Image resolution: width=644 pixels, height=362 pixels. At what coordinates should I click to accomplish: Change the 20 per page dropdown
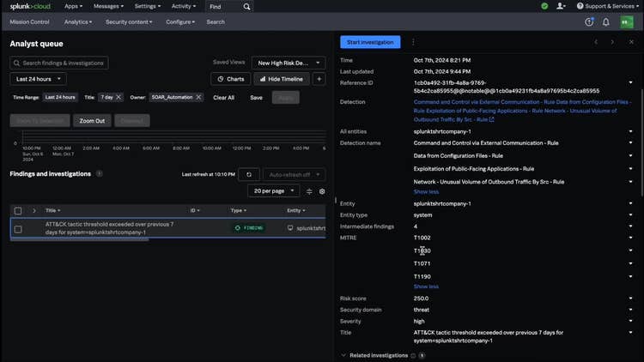(x=273, y=191)
